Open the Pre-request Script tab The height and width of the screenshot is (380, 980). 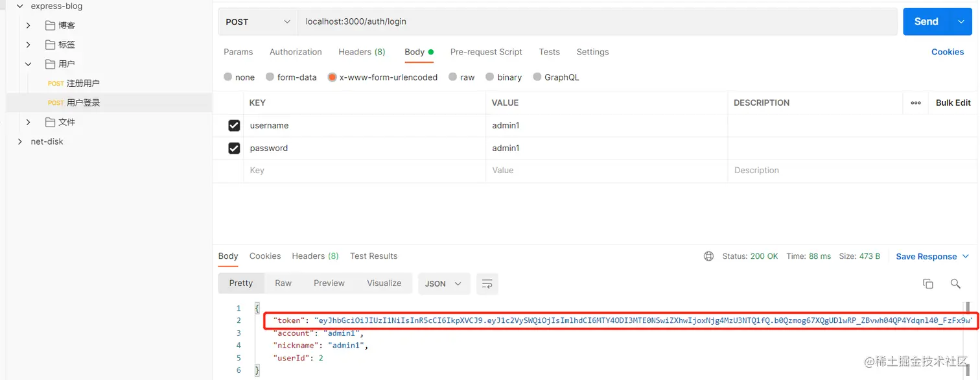[x=486, y=52]
